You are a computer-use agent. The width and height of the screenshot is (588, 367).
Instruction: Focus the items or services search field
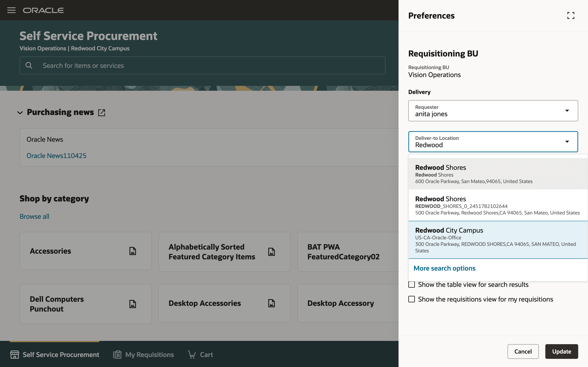click(209, 65)
